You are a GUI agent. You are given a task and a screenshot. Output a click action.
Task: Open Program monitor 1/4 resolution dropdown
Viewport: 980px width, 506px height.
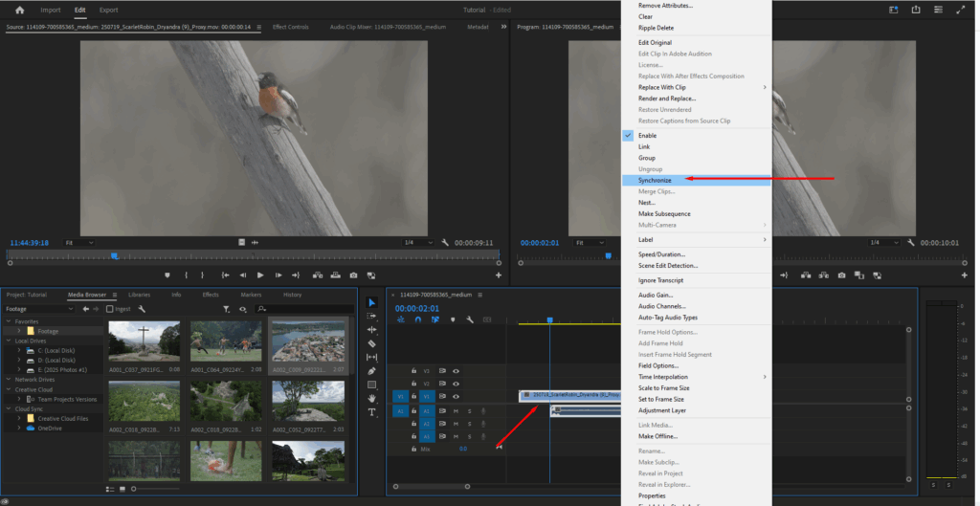[885, 242]
